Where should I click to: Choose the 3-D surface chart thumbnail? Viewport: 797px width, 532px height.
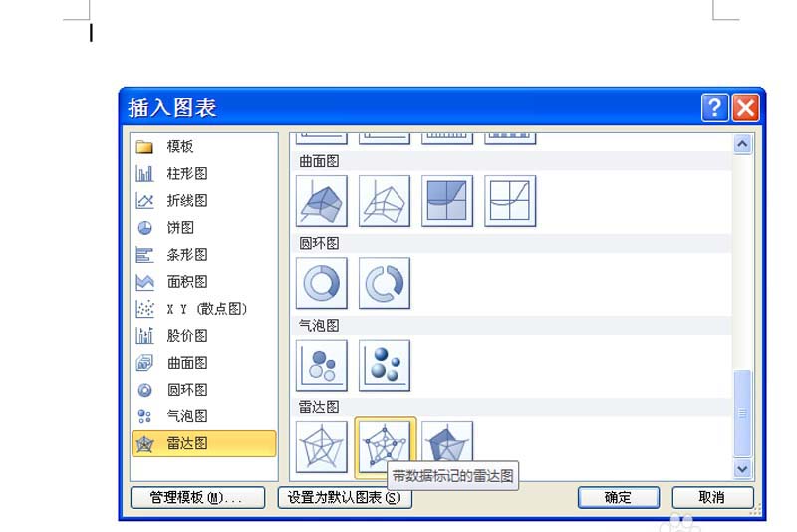[321, 201]
